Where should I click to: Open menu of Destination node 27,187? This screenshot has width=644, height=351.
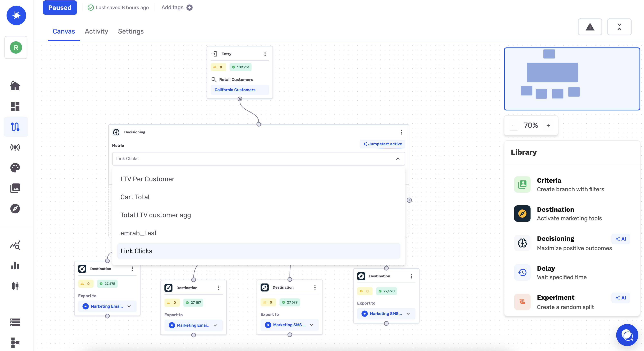(x=219, y=288)
